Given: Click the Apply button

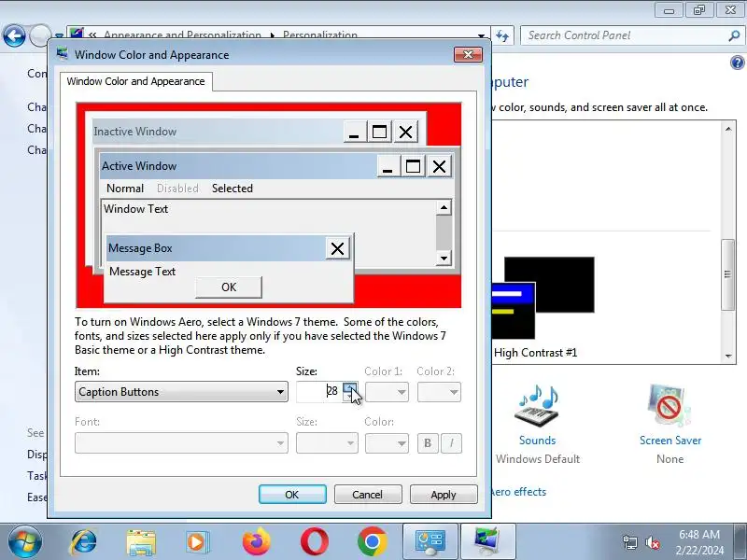Looking at the screenshot, I should pyautogui.click(x=444, y=495).
